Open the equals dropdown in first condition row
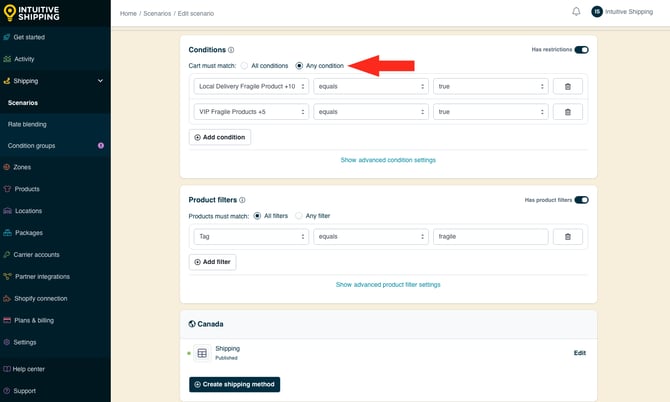 click(371, 86)
